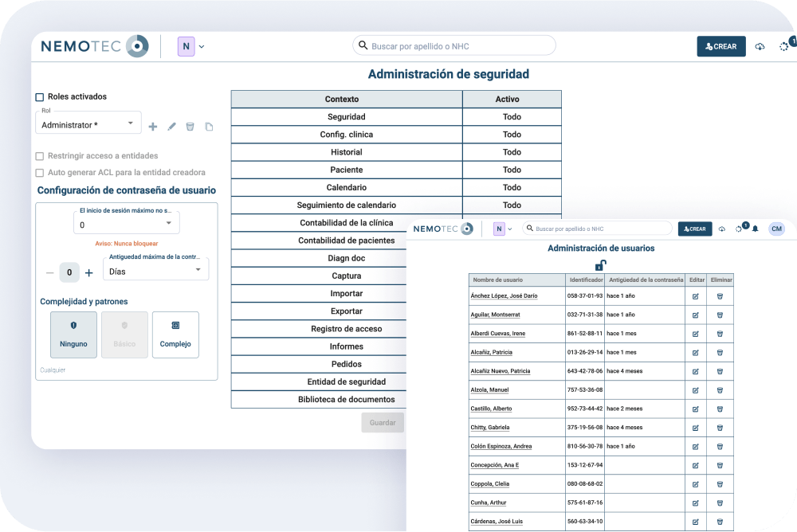Click Todo cell for Seguridad context

tap(512, 117)
